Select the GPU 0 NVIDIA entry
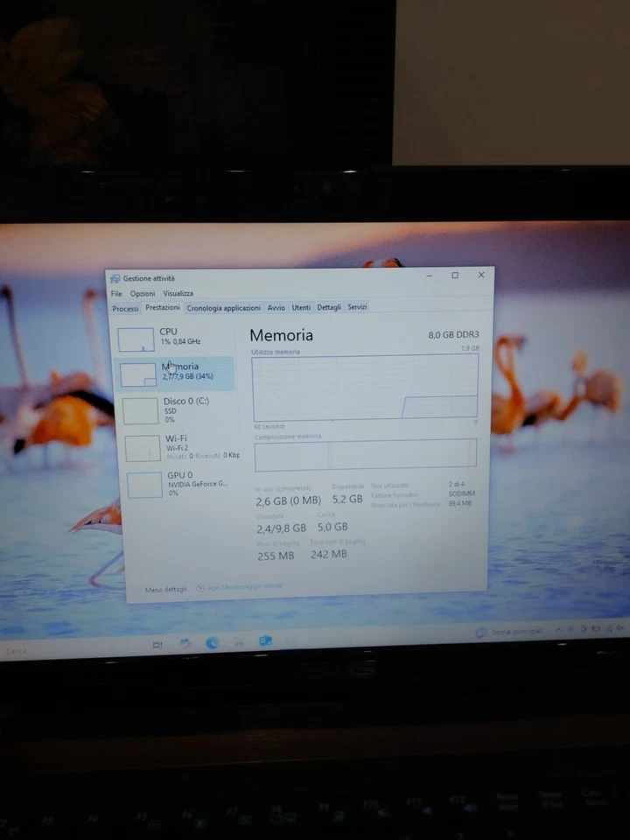This screenshot has width=630, height=840. (182, 484)
